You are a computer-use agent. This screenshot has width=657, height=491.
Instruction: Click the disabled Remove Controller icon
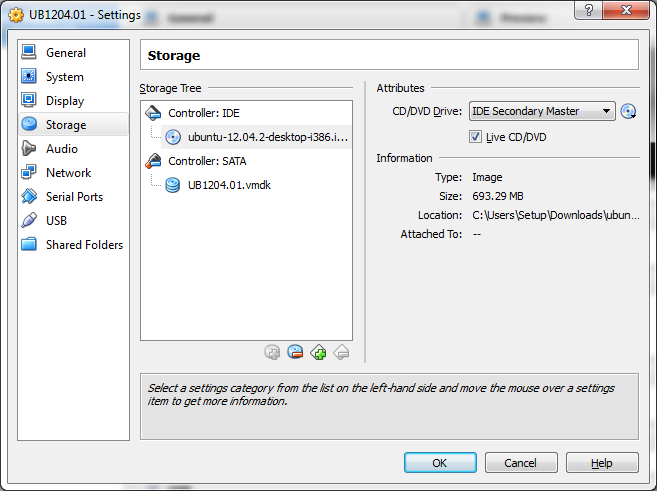click(341, 352)
